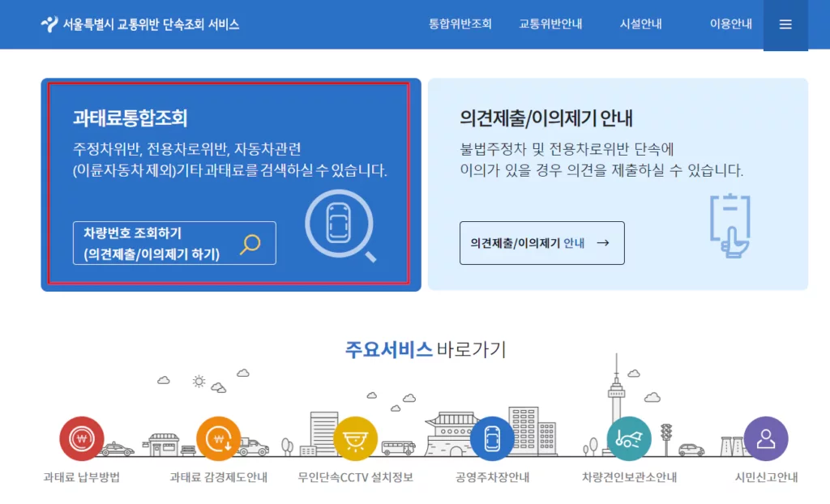Click 차량번호 조회하기 button
The height and width of the screenshot is (504, 830).
click(x=174, y=243)
